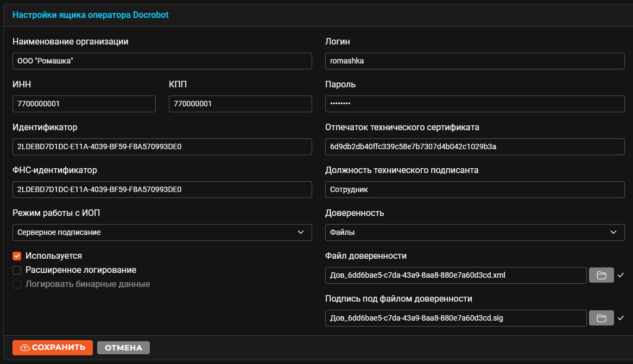Image resolution: width=633 pixels, height=364 pixels.
Task: Uncheck the Используется checkbox
Action: tap(17, 256)
